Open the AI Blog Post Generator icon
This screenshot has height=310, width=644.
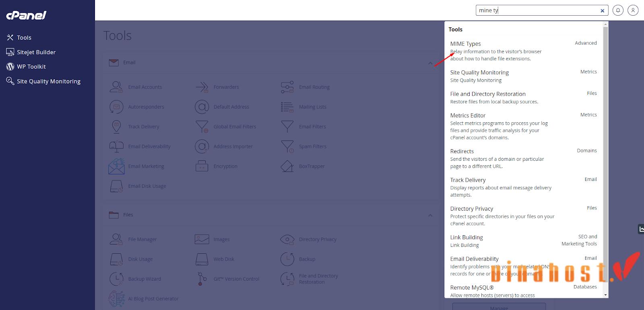pos(116,299)
